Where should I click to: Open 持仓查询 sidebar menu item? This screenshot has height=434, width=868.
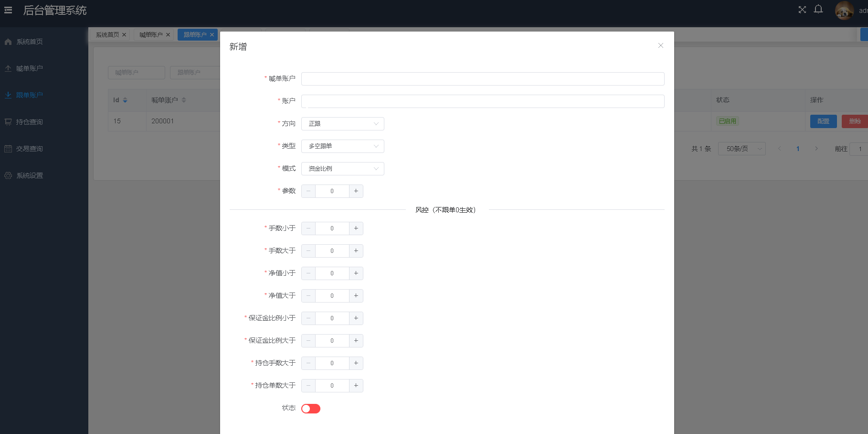44,122
